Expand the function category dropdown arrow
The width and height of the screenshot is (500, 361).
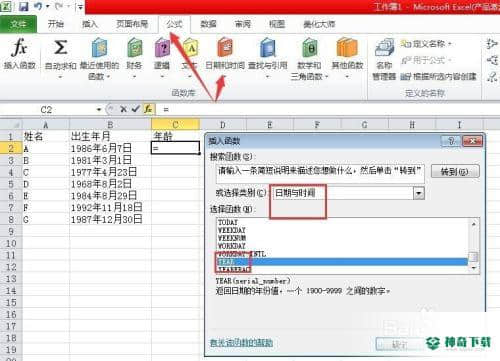[x=419, y=193]
